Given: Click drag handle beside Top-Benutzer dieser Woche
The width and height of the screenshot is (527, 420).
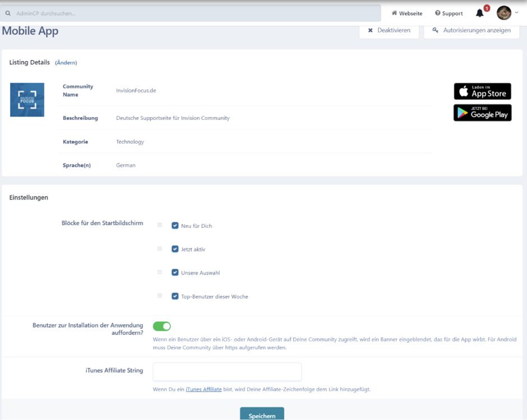Looking at the screenshot, I should 159,296.
